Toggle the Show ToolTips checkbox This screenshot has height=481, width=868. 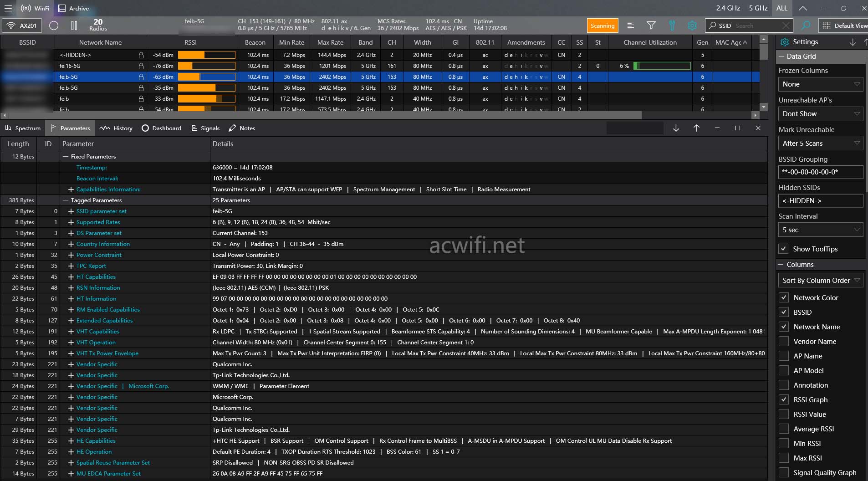(783, 249)
